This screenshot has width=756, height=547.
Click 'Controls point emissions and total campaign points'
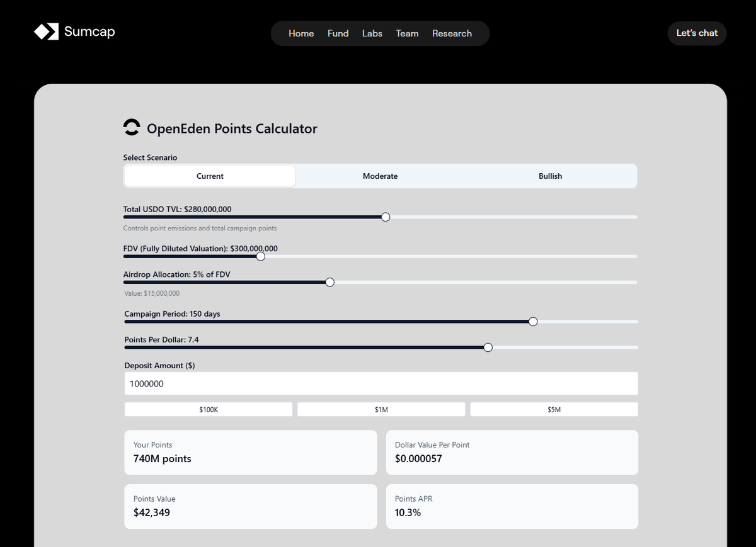click(200, 228)
